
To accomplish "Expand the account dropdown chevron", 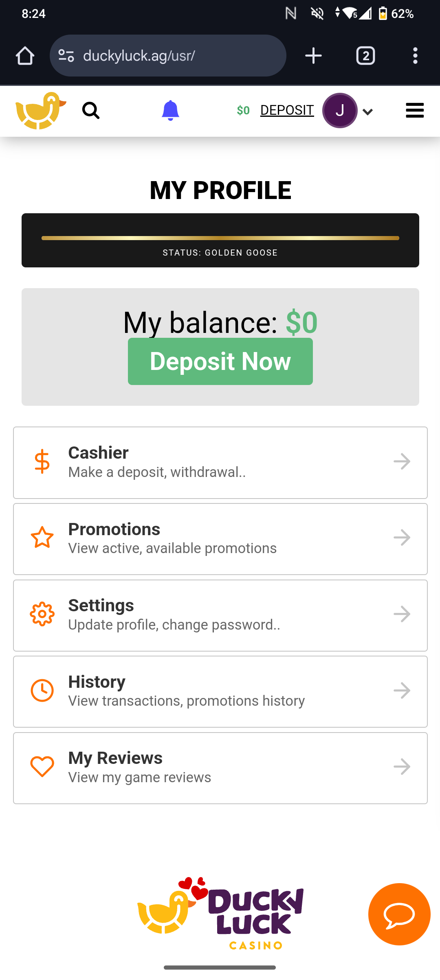I will coord(367,112).
